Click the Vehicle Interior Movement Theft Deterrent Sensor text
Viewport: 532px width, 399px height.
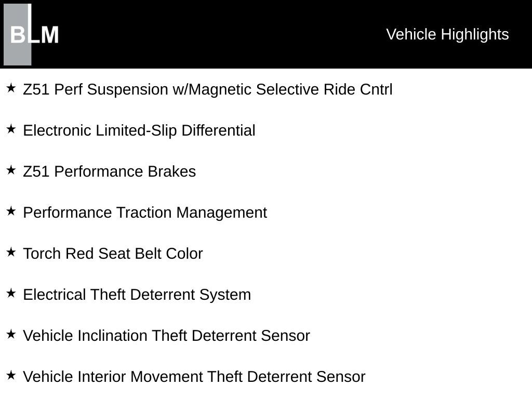(194, 377)
